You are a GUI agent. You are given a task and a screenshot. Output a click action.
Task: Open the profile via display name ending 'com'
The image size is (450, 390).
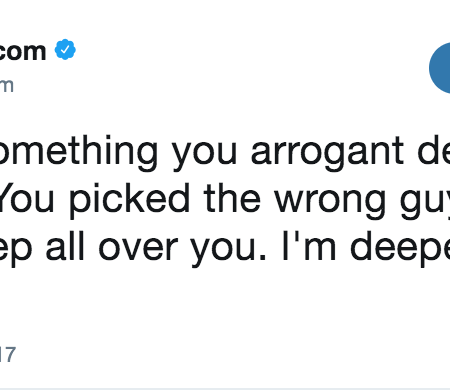tap(23, 51)
